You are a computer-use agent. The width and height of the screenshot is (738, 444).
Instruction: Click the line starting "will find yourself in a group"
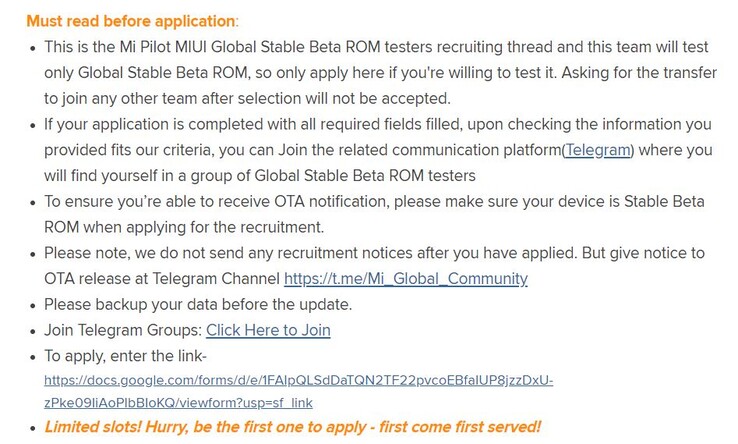[260, 176]
